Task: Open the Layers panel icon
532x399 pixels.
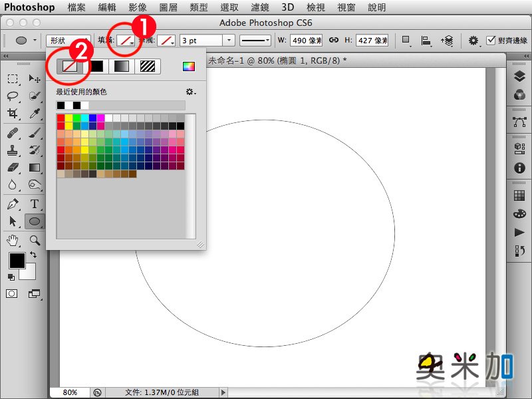Action: (519, 76)
